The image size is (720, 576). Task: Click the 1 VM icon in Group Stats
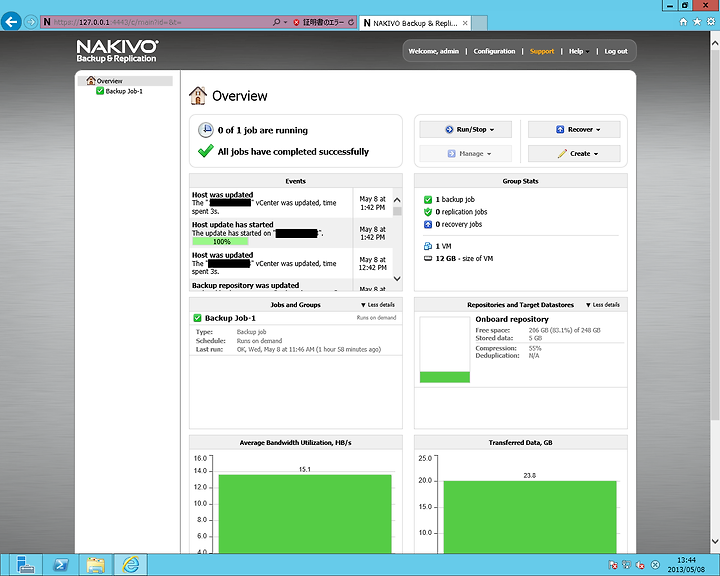(x=428, y=246)
